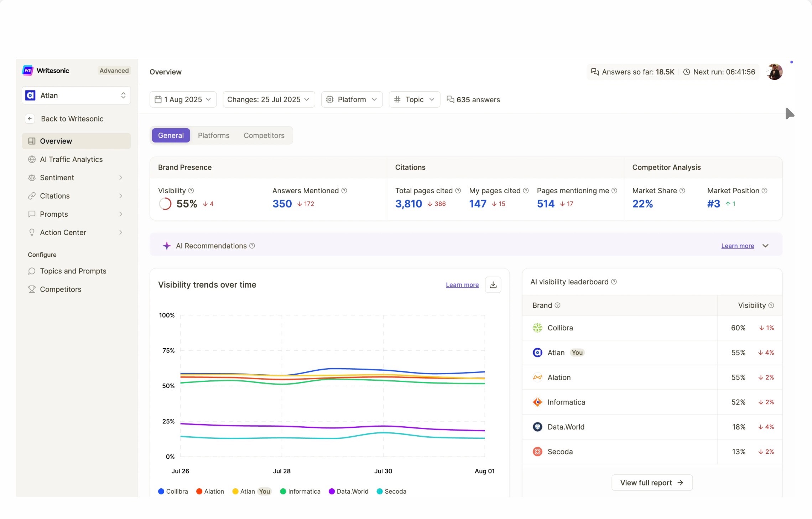This screenshot has height=519, width=812.
Task: Click the Alation logo in leaderboard
Action: (x=537, y=377)
